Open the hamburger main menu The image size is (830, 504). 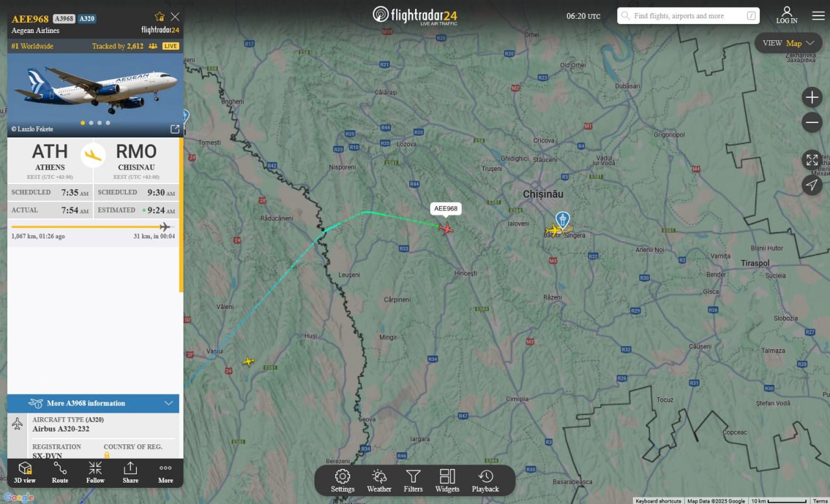[818, 16]
